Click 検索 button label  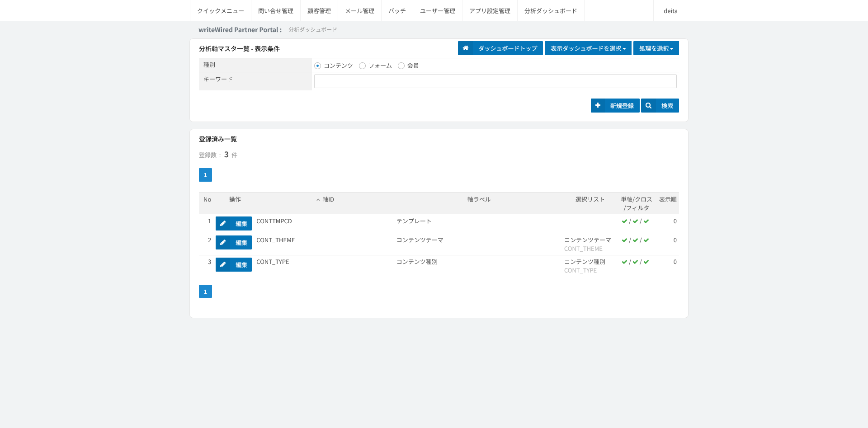[x=667, y=106]
